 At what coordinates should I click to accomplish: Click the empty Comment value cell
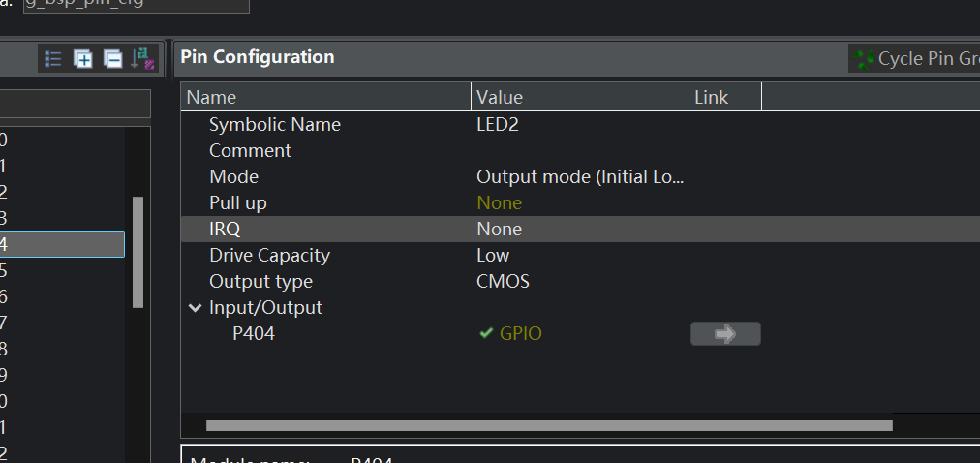tap(581, 150)
